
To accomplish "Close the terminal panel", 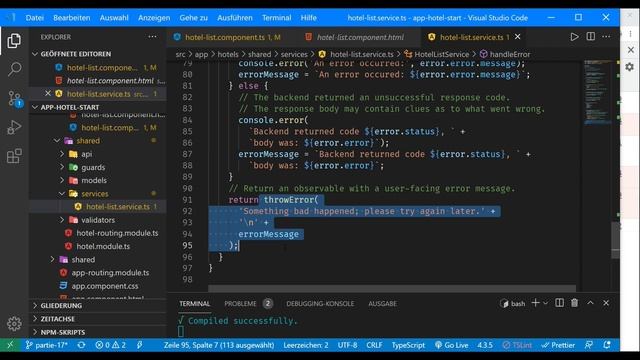I will click(x=606, y=303).
